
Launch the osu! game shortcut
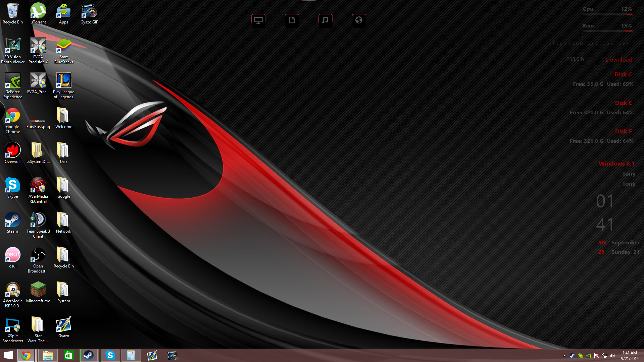pyautogui.click(x=13, y=257)
